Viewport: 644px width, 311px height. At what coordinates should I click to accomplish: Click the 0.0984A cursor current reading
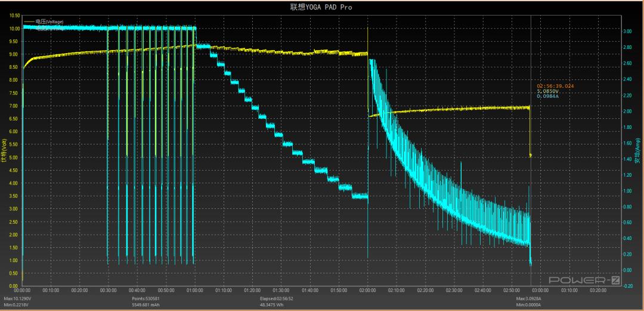point(547,96)
